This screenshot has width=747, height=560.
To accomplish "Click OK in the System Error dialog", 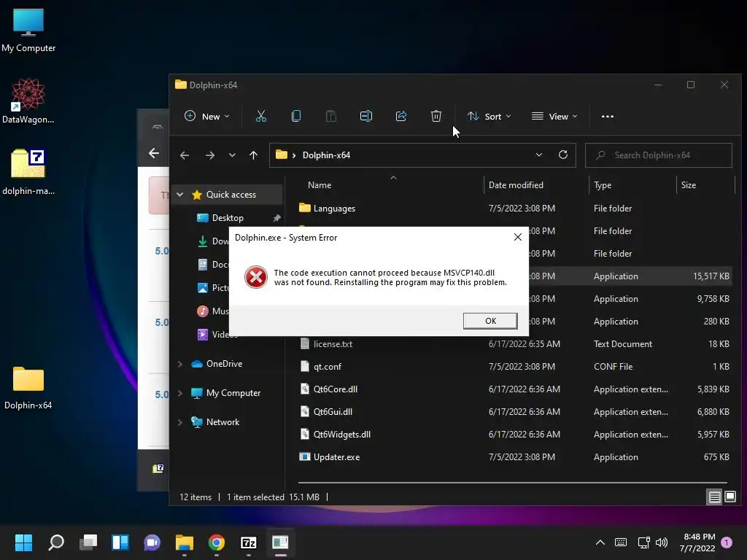I will [490, 321].
